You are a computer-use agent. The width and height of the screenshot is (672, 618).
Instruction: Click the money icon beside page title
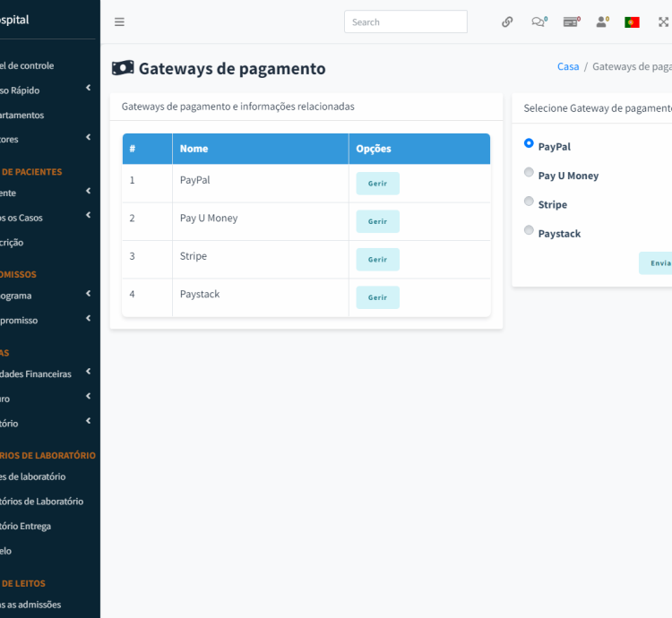(123, 68)
